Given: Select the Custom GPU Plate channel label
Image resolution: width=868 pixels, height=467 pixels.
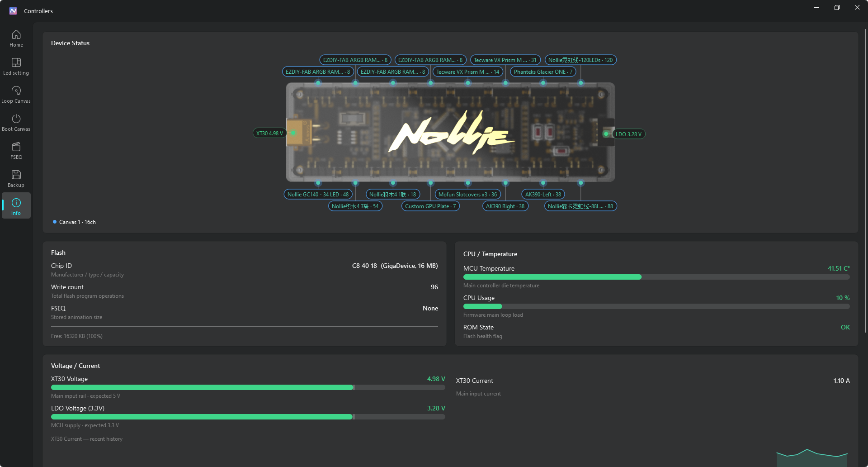Looking at the screenshot, I should point(430,206).
